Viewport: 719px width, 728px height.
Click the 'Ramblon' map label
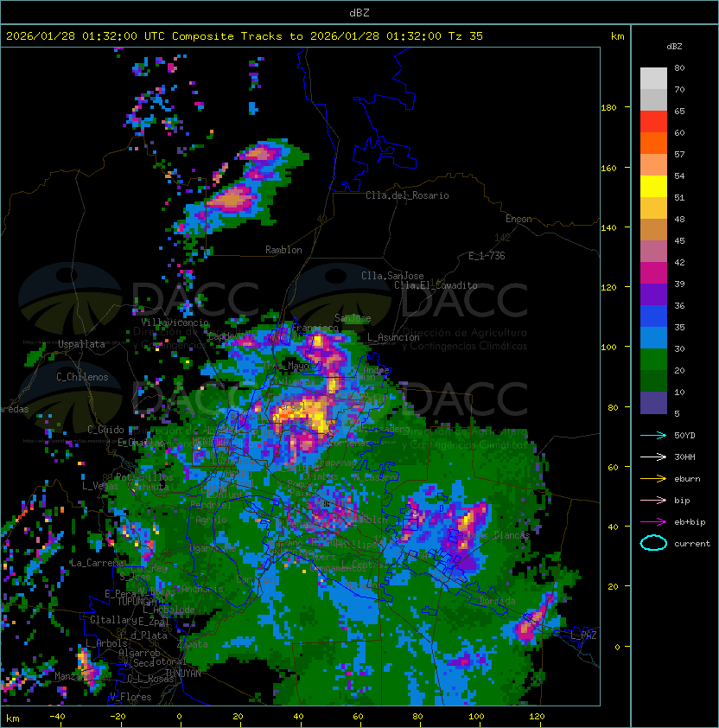pos(283,250)
